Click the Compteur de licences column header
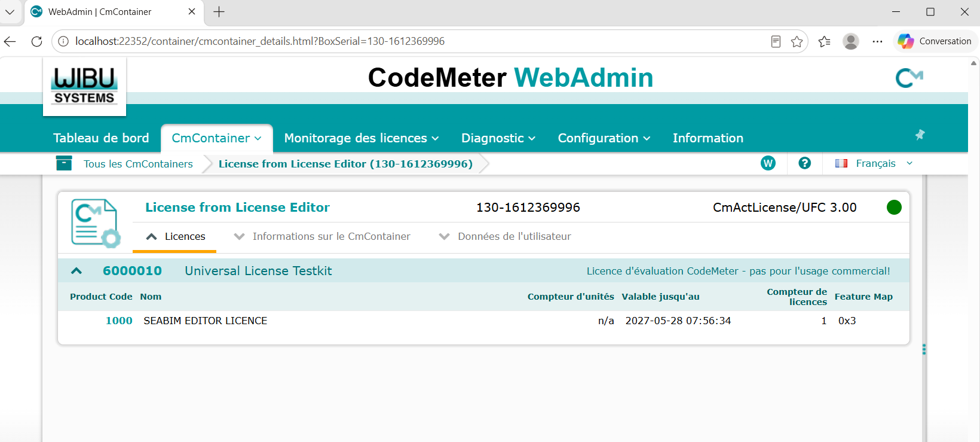Image resolution: width=980 pixels, height=442 pixels. [x=797, y=297]
